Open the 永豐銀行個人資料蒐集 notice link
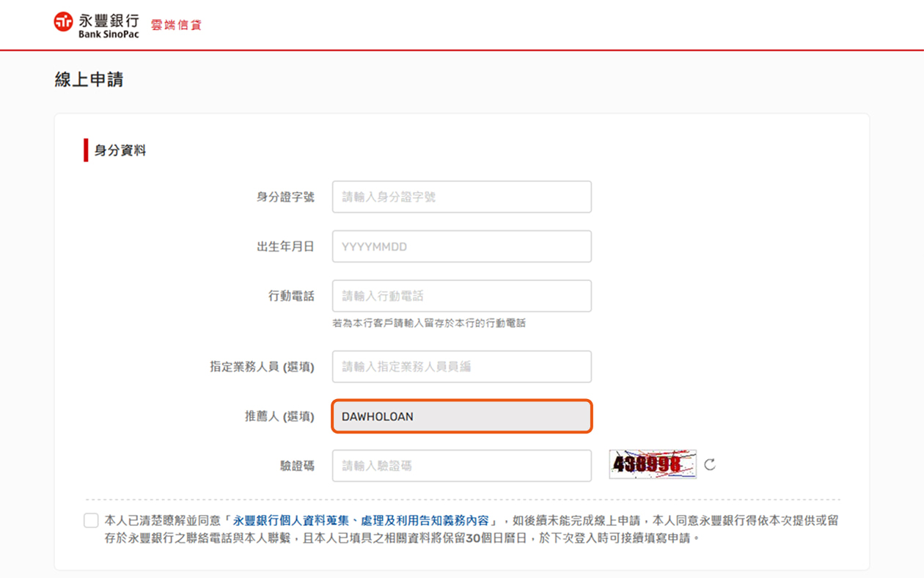 (x=361, y=521)
